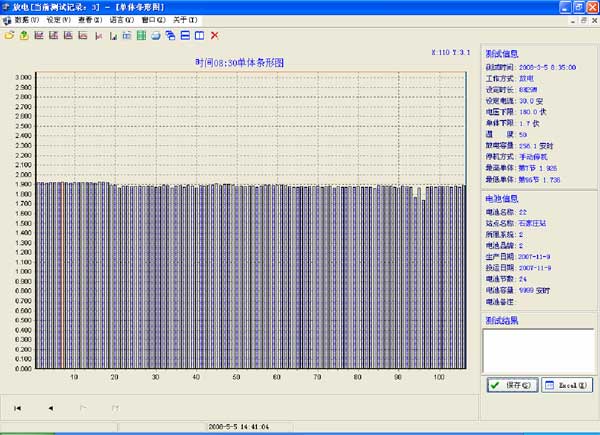Click the 电池信息 section heading
The width and height of the screenshot is (600, 435).
coord(502,199)
